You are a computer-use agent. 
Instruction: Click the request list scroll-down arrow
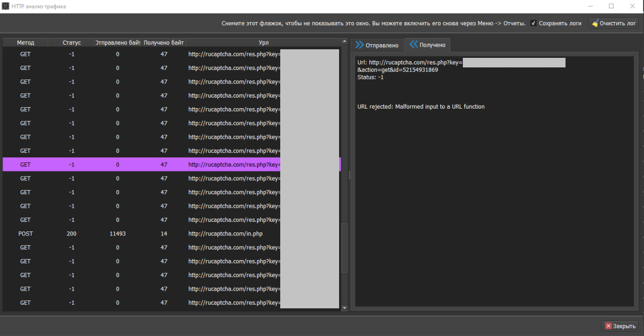[345, 308]
